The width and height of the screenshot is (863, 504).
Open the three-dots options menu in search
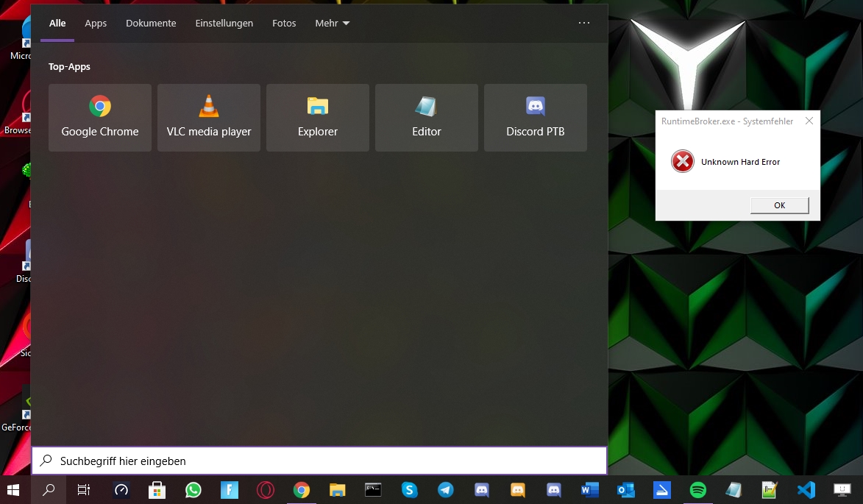point(584,23)
